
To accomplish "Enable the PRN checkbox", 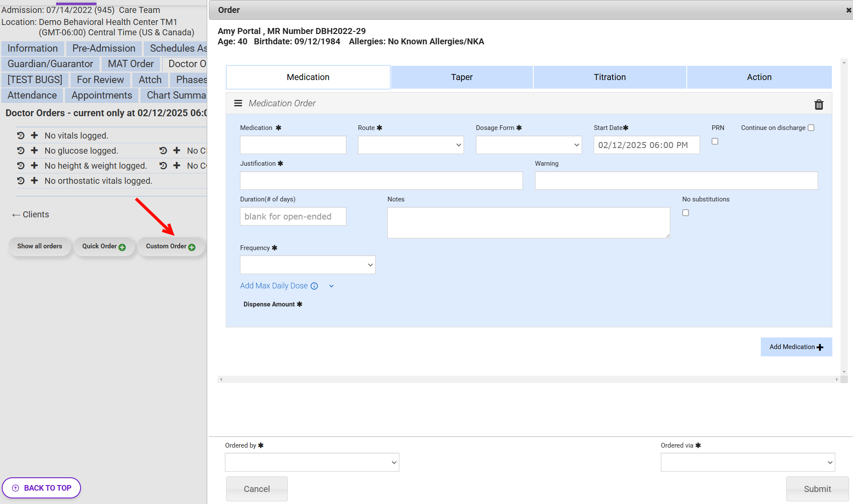I will [x=715, y=141].
